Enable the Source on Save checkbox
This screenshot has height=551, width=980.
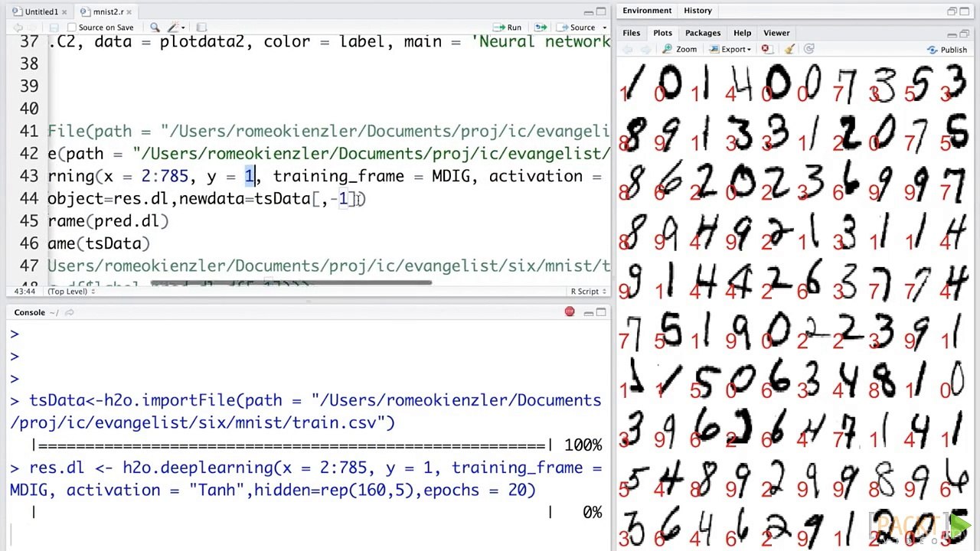click(73, 28)
